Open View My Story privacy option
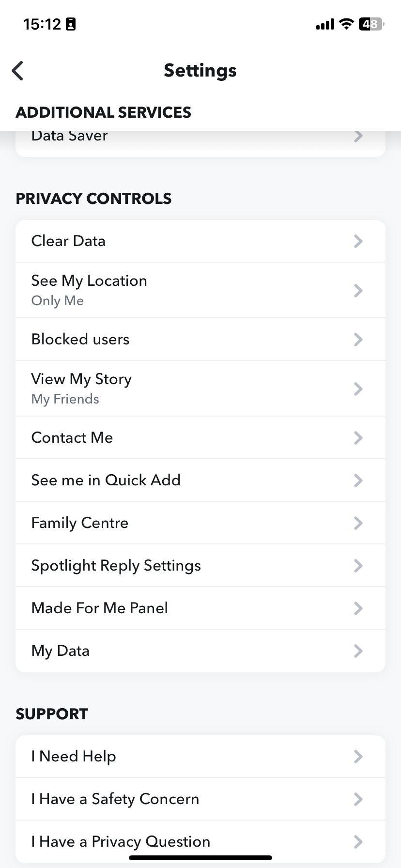Image resolution: width=401 pixels, height=868 pixels. click(200, 388)
